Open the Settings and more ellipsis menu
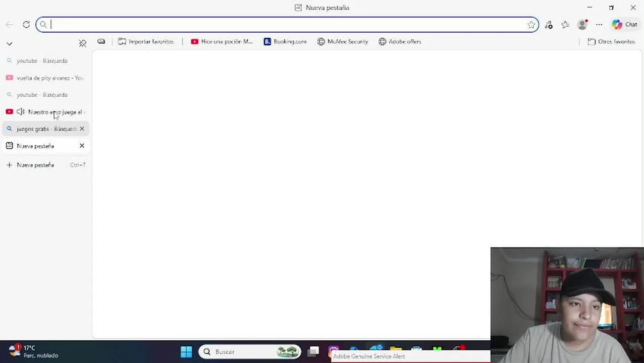Image resolution: width=644 pixels, height=363 pixels. (x=599, y=24)
